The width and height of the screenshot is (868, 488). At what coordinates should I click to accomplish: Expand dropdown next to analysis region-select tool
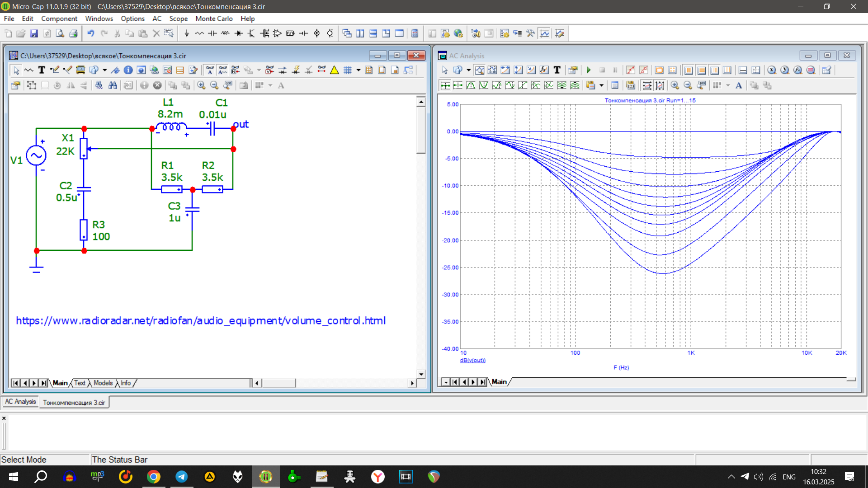pyautogui.click(x=468, y=70)
